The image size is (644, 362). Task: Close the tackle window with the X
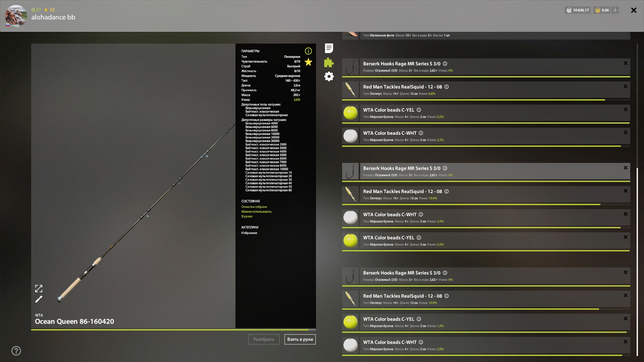[x=634, y=10]
